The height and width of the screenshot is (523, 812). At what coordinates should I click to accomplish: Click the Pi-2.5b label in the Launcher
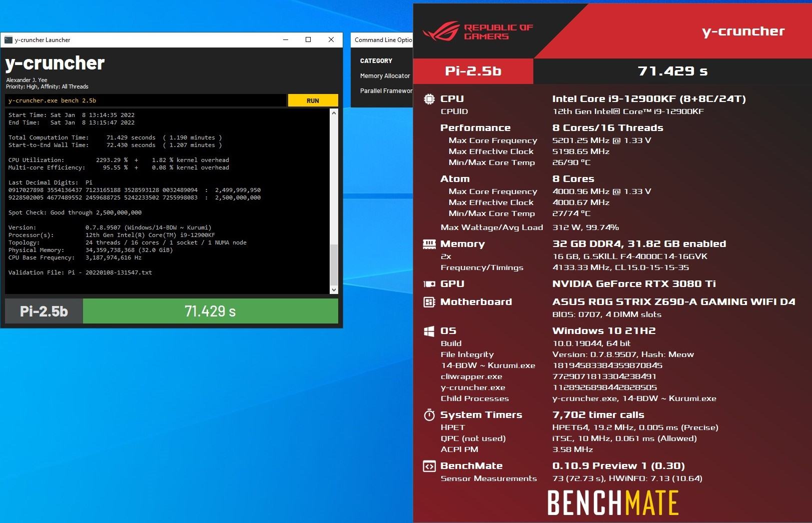point(44,311)
